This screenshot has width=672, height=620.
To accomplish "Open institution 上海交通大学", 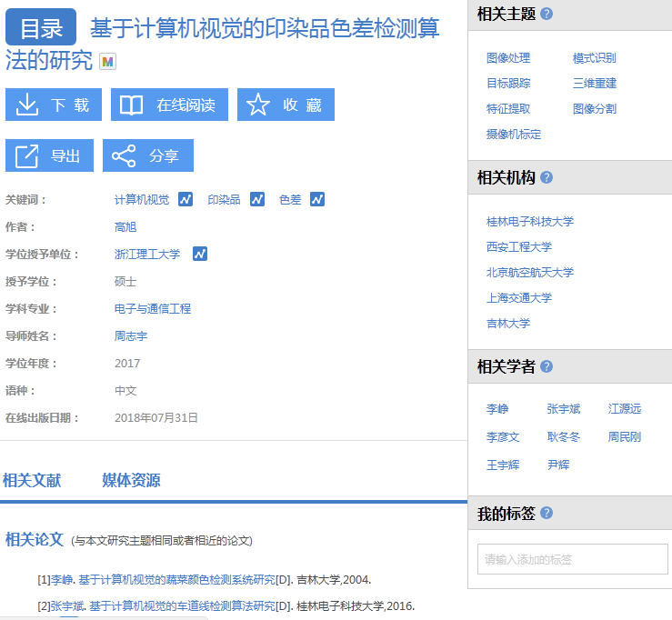I will (x=519, y=298).
